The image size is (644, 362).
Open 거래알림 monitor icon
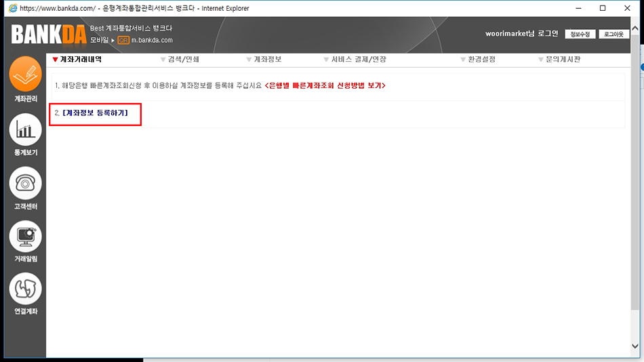coord(26,237)
